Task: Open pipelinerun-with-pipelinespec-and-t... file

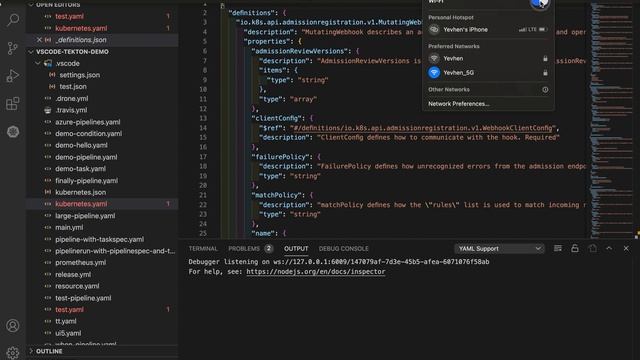Action: click(102, 251)
